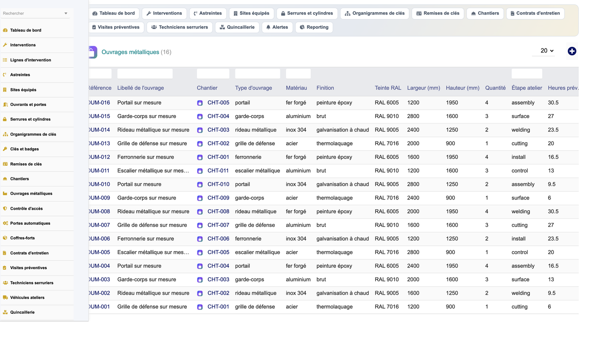Click the key icon for Clés et badges
Screen dimensions: 589x364
pyautogui.click(x=5, y=149)
